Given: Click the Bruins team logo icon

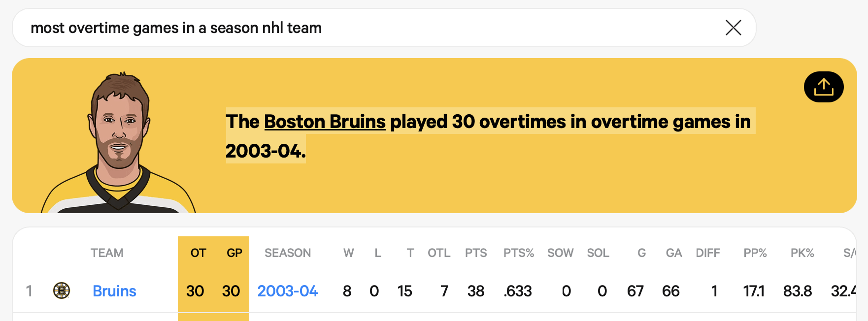Looking at the screenshot, I should click(62, 290).
